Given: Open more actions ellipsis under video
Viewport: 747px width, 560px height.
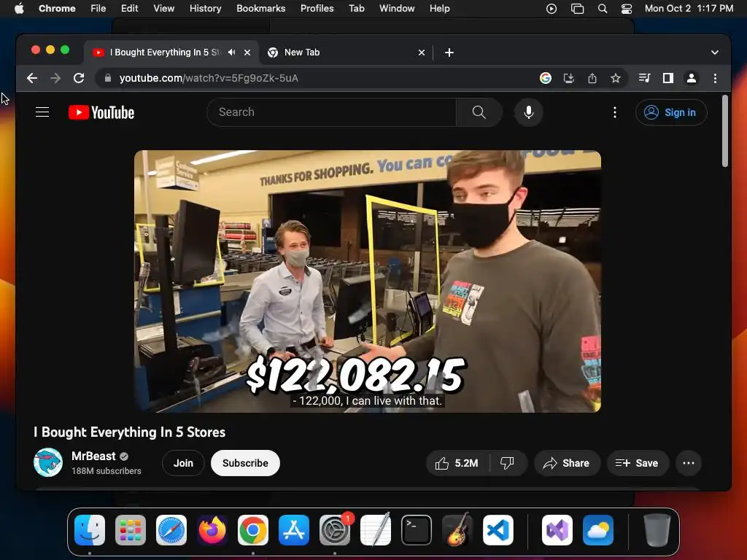Looking at the screenshot, I should (689, 463).
